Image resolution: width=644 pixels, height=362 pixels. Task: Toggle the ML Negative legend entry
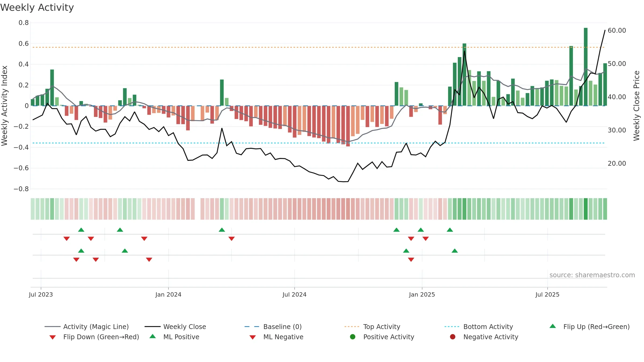click(276, 337)
